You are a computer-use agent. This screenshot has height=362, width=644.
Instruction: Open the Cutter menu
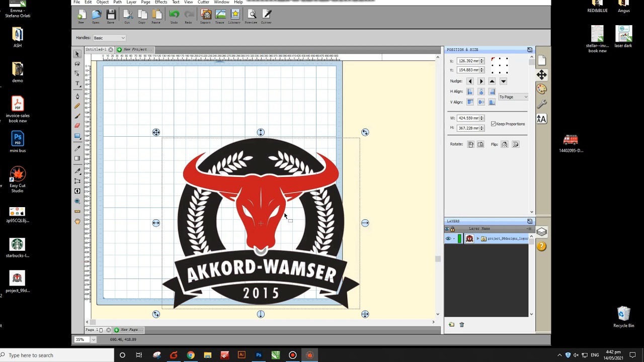tap(203, 2)
